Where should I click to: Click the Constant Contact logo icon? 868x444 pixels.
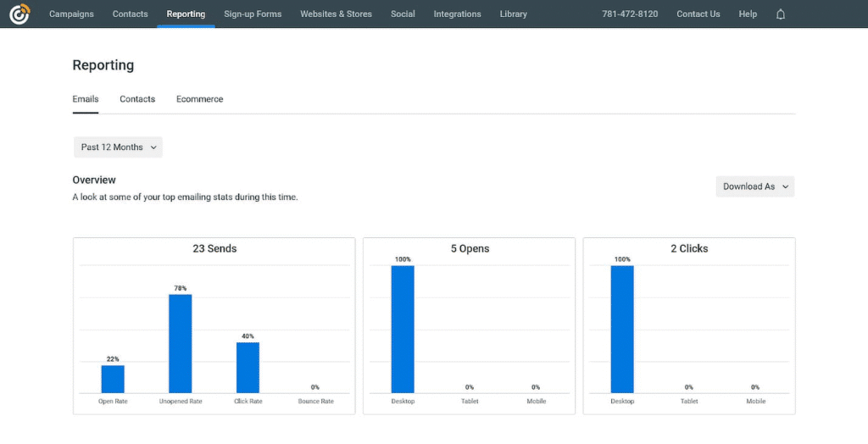(x=19, y=14)
